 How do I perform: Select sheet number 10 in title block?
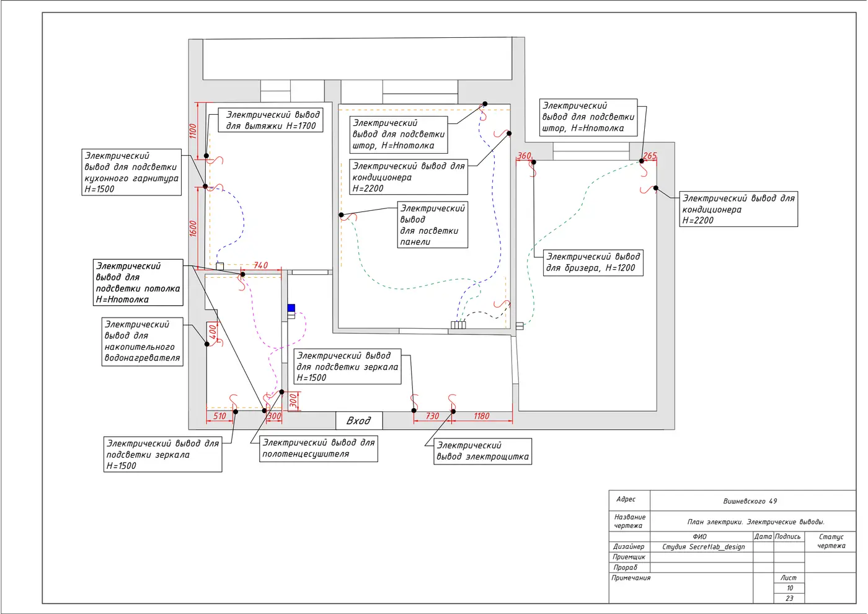[x=789, y=588]
